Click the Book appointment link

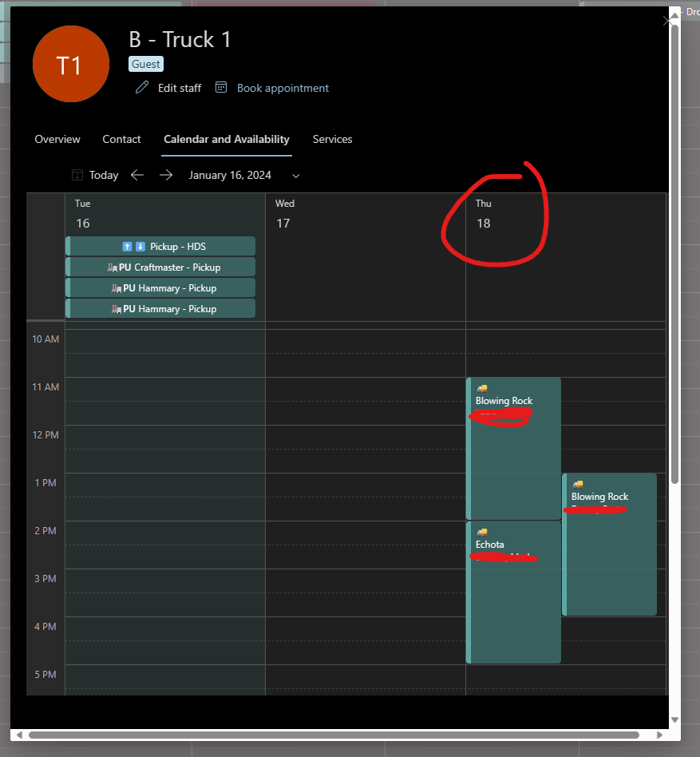tap(283, 88)
